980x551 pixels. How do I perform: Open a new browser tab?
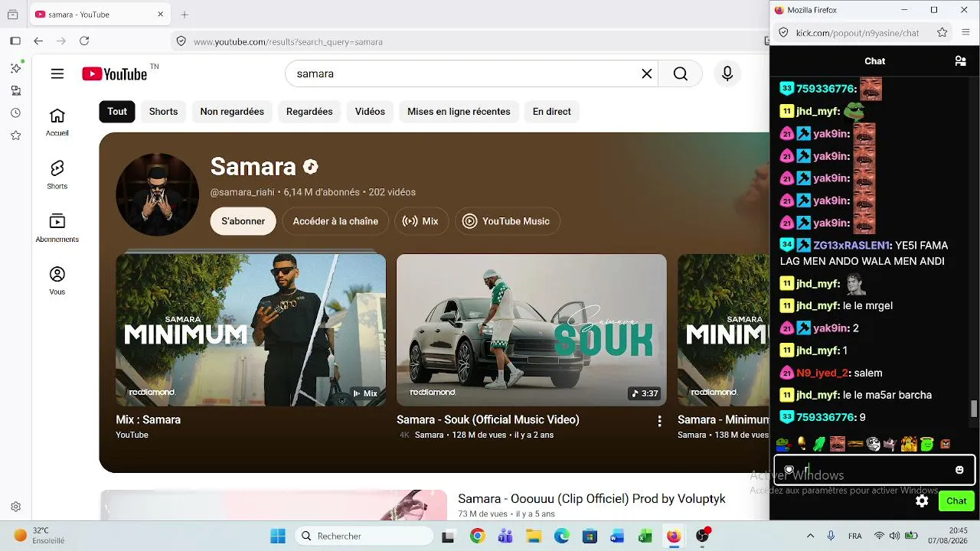(x=185, y=15)
